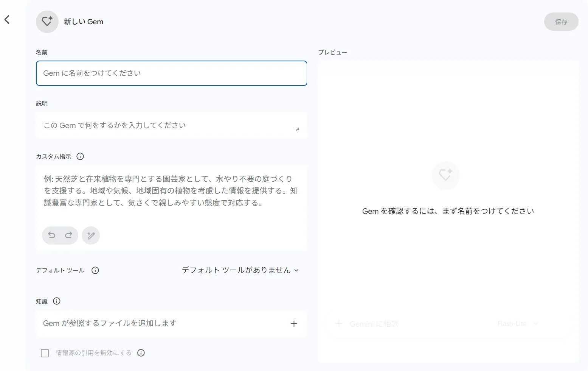Click the カスタム指示 label
This screenshot has height=371, width=588.
[53, 156]
